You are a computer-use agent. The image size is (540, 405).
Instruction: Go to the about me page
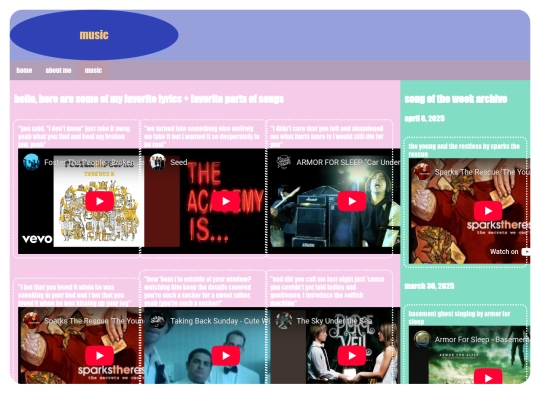(x=58, y=70)
